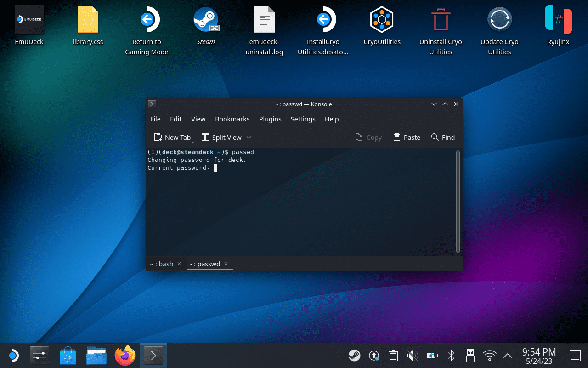The height and width of the screenshot is (368, 588).
Task: Click the Steam tray icon
Action: click(354, 356)
